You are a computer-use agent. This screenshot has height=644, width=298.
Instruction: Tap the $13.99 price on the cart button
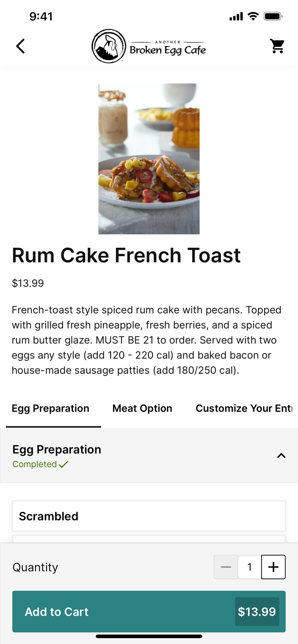click(x=257, y=611)
